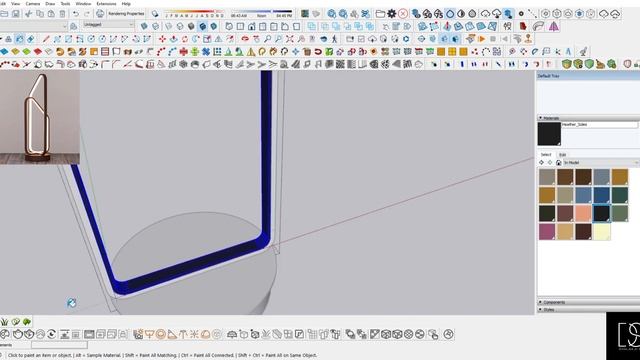Pick the magenta material swatch
The image size is (640, 360).
547,232
